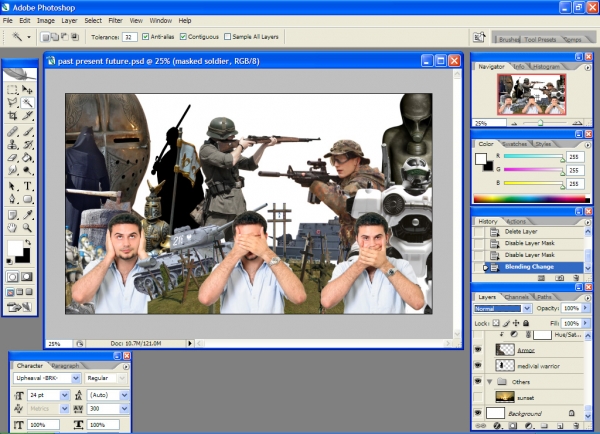
Task: Select the Armor layer name
Action: (x=526, y=350)
